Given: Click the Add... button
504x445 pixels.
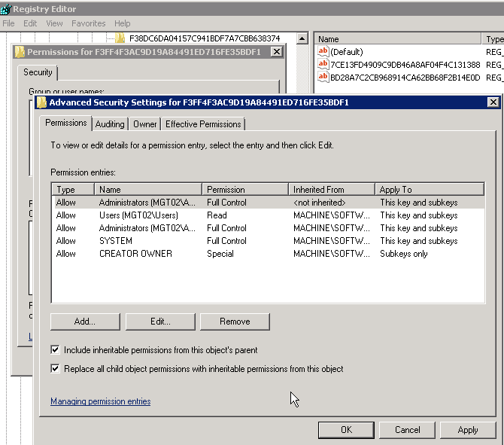Looking at the screenshot, I should (x=85, y=322).
